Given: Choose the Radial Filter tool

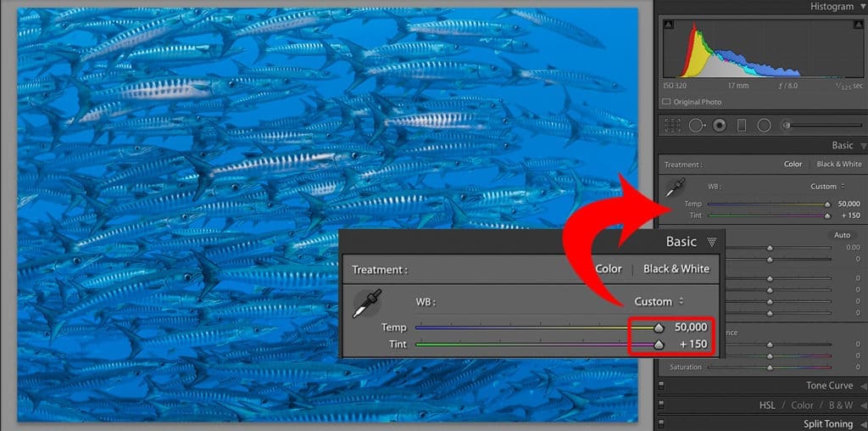Looking at the screenshot, I should pyautogui.click(x=764, y=126).
